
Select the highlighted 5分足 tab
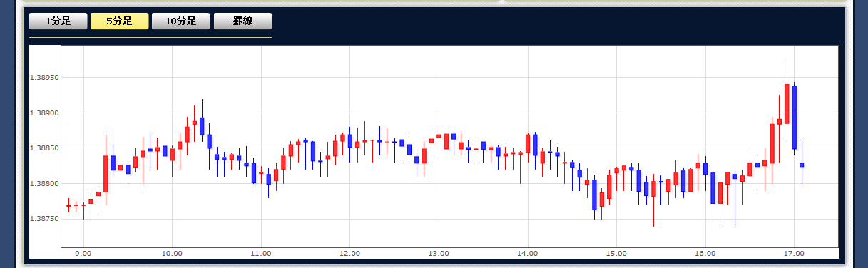click(x=120, y=21)
